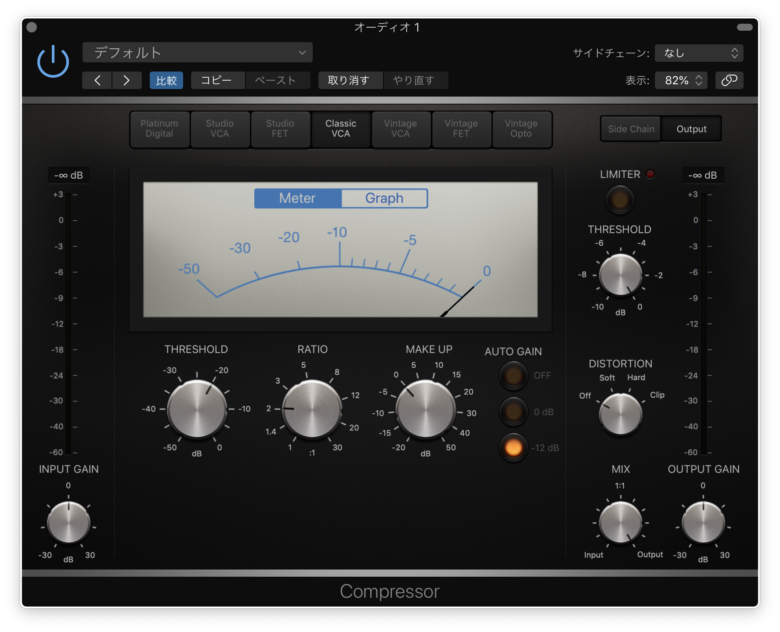Click the link chain icon button

(729, 80)
